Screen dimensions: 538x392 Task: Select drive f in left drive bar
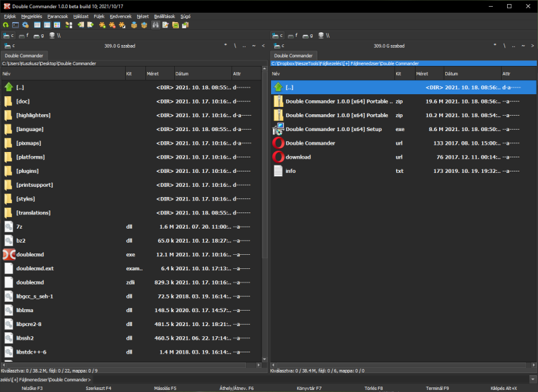[x=24, y=36]
